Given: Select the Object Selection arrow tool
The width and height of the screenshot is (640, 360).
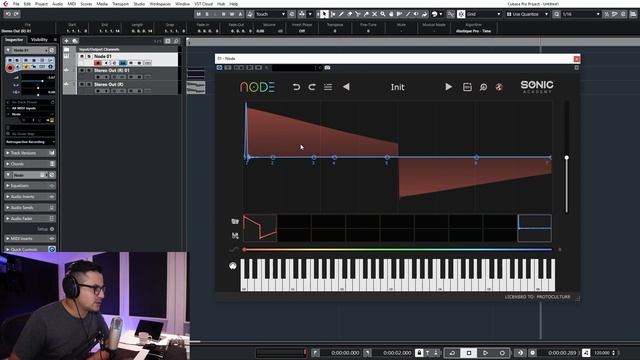Looking at the screenshot, I should 324,14.
